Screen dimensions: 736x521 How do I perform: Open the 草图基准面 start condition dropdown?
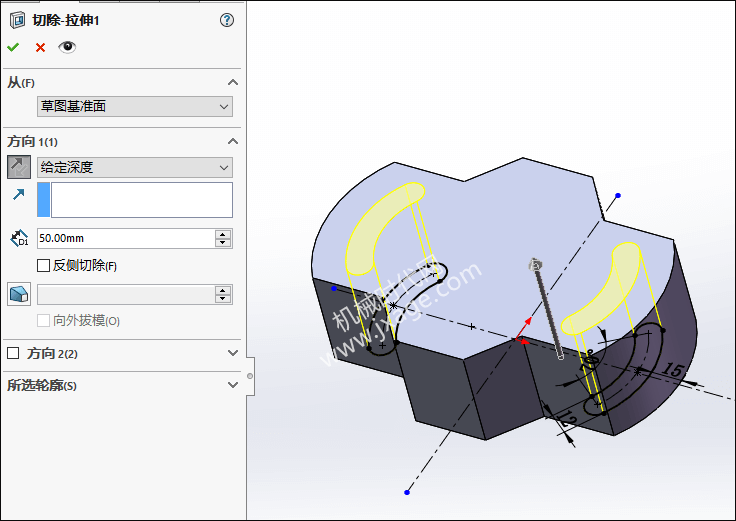[x=135, y=107]
